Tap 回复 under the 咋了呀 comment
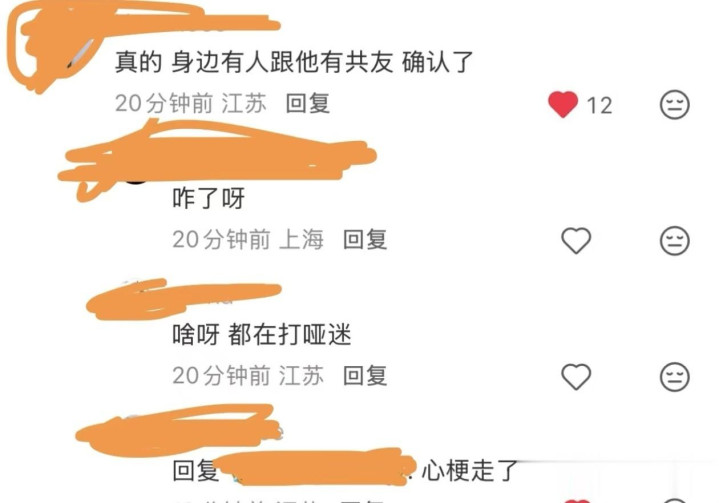 [x=365, y=239]
